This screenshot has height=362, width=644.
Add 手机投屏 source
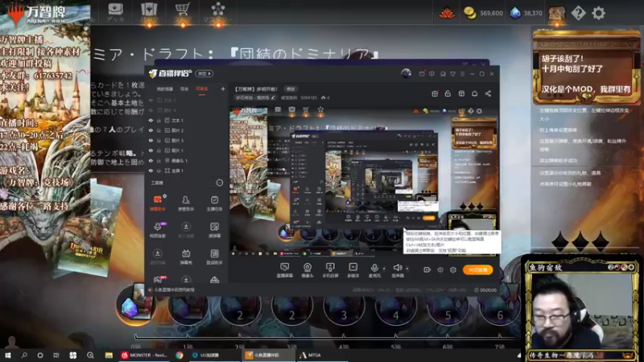click(x=330, y=270)
